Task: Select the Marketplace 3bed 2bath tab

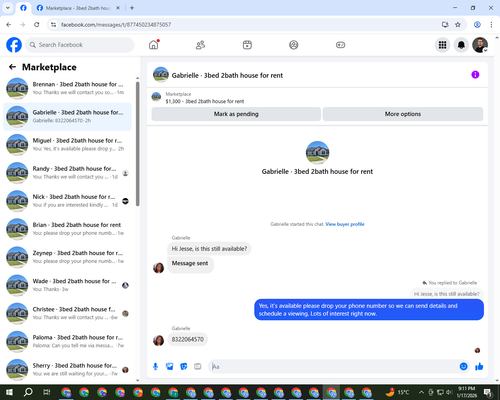Action: [x=78, y=8]
